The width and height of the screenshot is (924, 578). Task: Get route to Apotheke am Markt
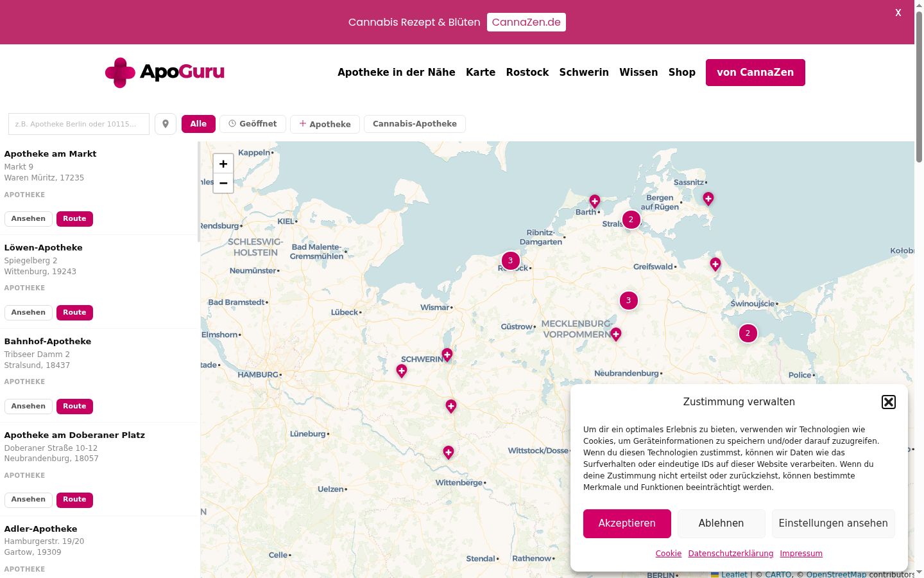click(x=74, y=219)
